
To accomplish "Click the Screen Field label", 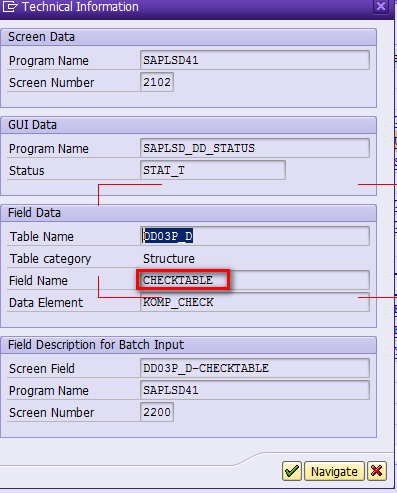I will pos(42,369).
